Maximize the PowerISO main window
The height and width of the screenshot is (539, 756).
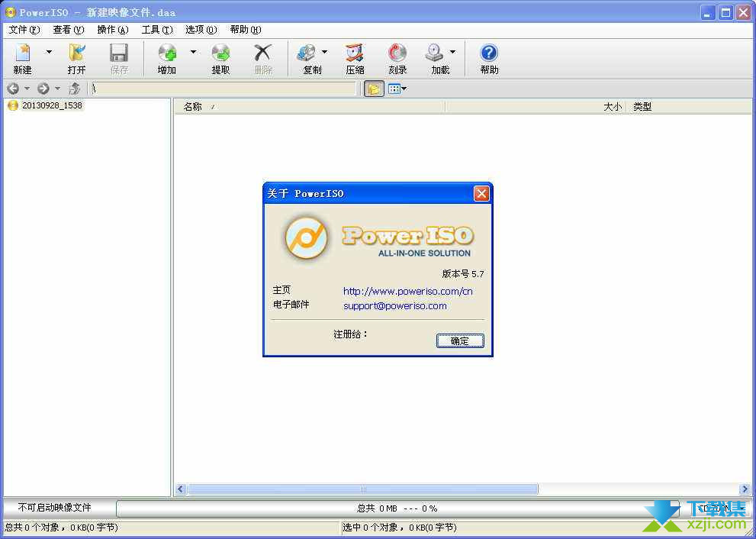point(725,12)
